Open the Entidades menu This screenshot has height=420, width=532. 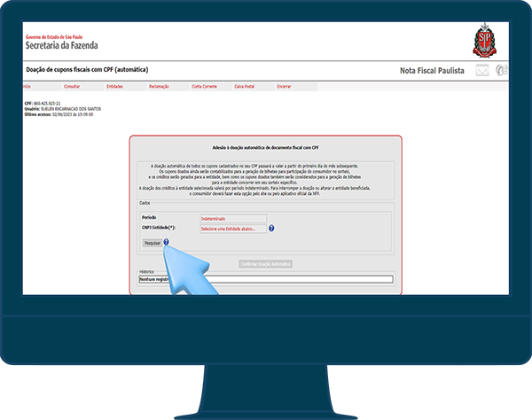(114, 86)
